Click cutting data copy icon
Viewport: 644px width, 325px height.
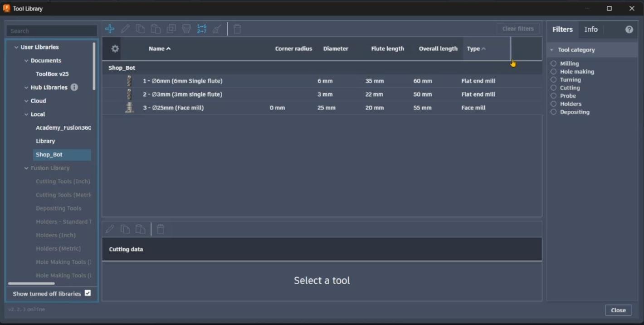tap(125, 229)
